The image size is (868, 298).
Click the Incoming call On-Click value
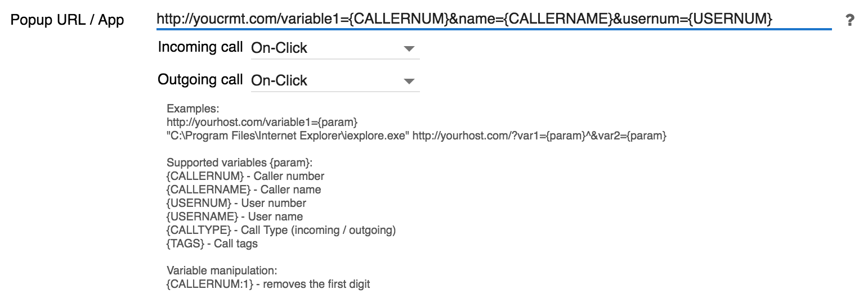pos(279,48)
